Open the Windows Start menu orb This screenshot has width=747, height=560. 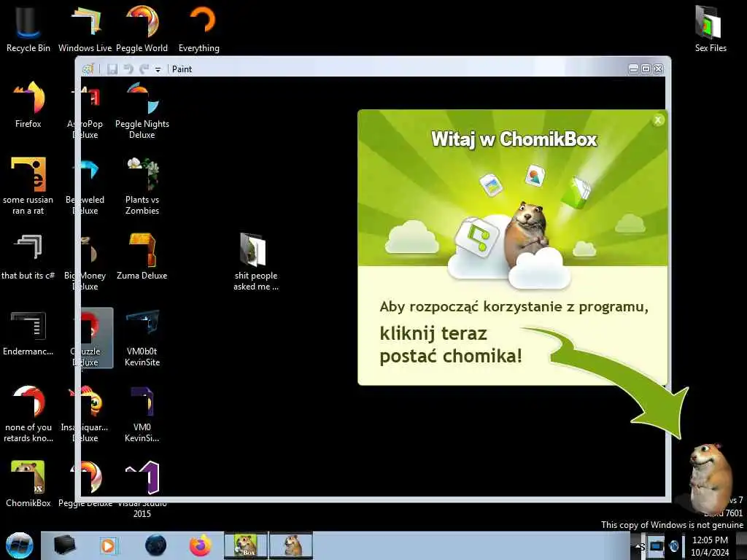click(x=19, y=545)
